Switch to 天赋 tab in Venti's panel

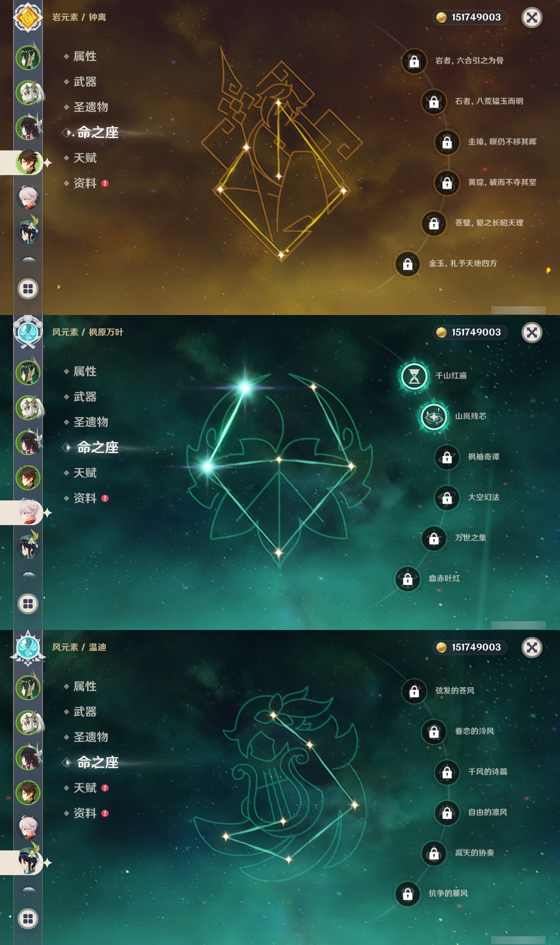click(x=85, y=788)
